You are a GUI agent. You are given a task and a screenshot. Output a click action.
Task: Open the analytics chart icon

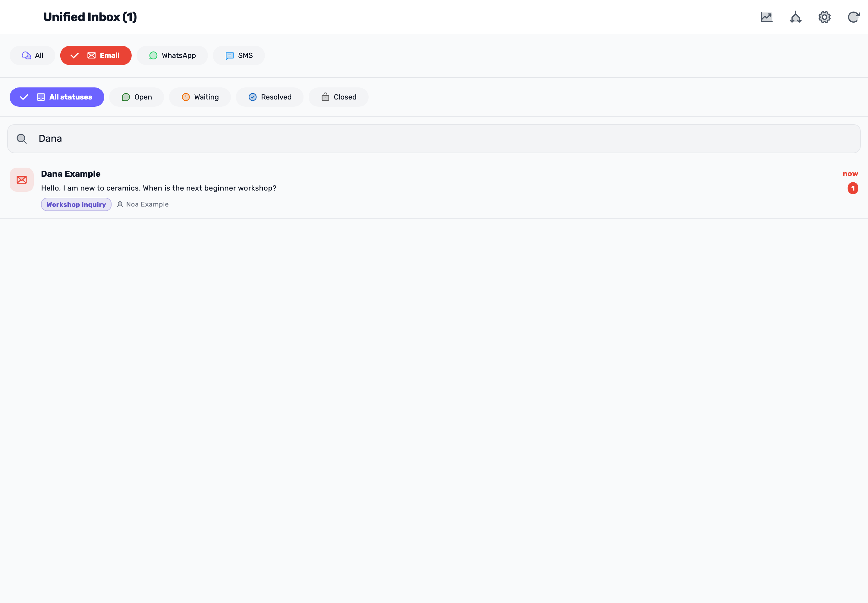pyautogui.click(x=766, y=17)
